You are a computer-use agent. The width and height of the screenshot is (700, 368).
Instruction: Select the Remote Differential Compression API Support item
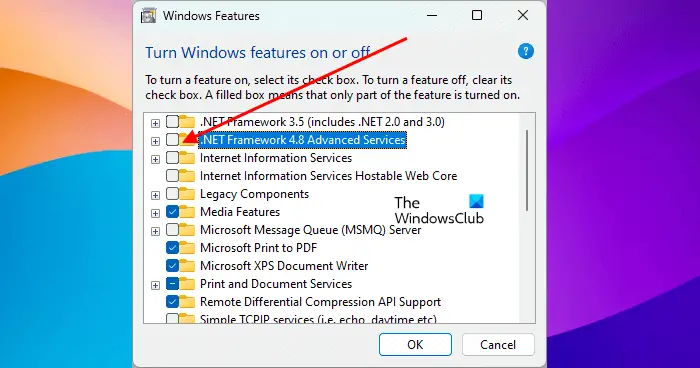pyautogui.click(x=320, y=302)
